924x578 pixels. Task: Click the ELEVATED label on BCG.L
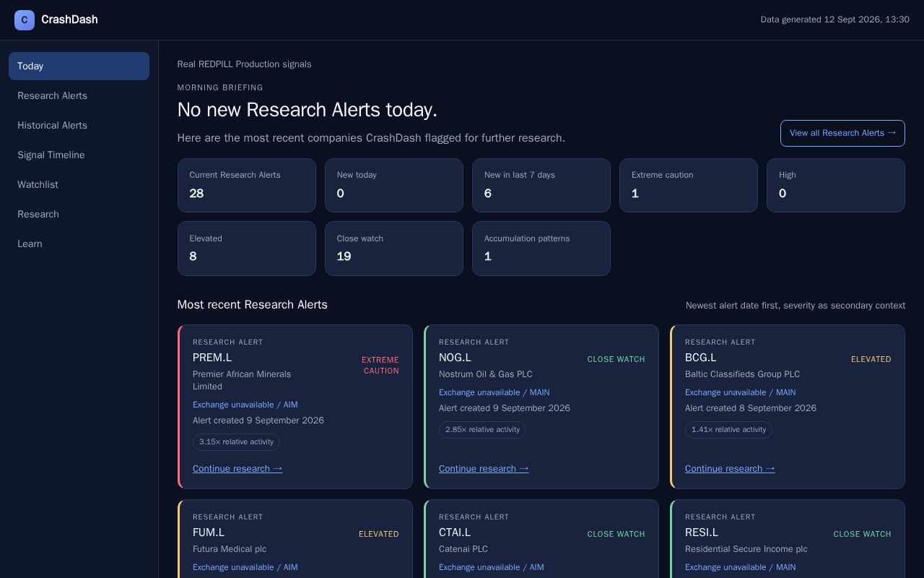(x=871, y=359)
